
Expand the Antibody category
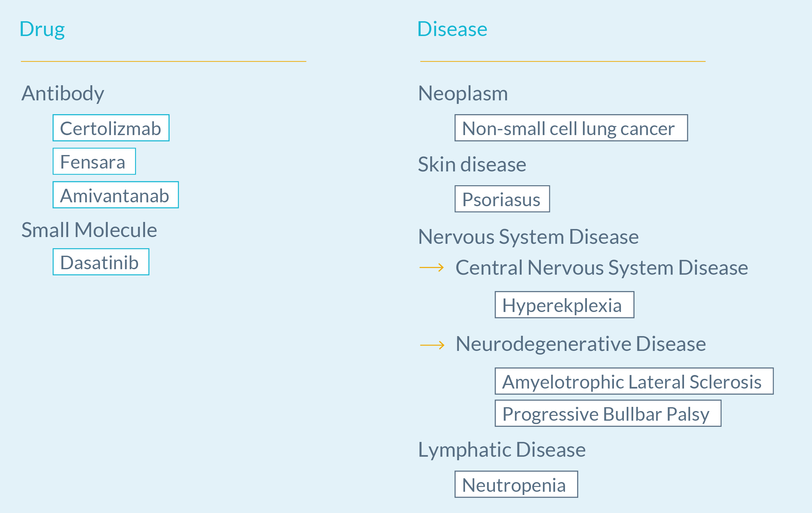[63, 93]
